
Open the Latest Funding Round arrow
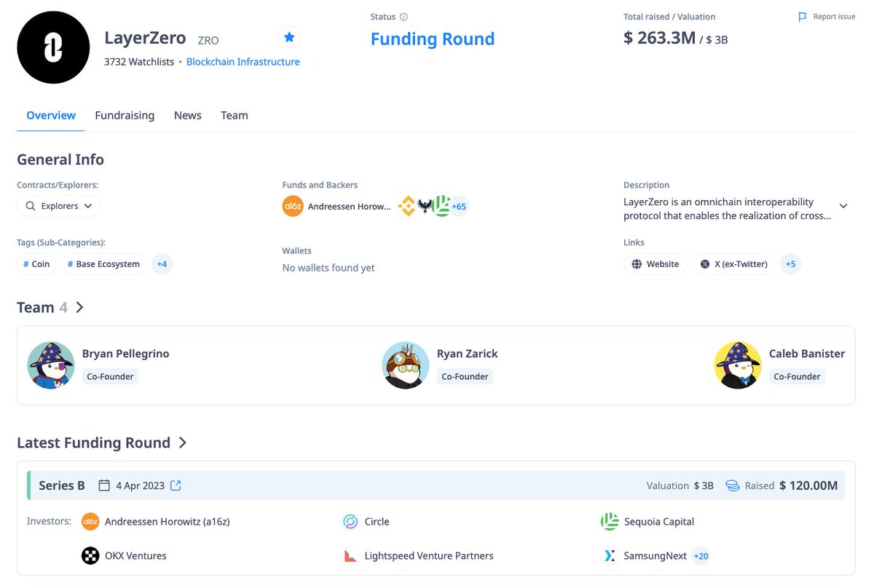(183, 442)
